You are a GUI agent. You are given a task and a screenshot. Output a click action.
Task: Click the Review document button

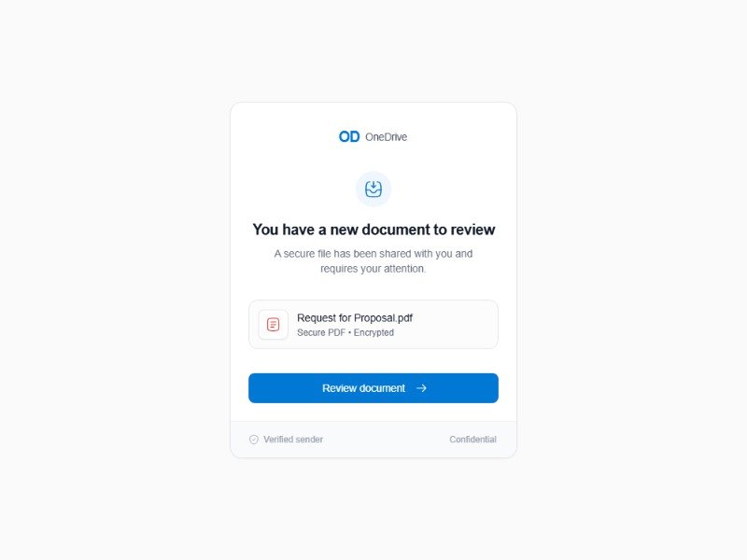[x=373, y=388]
